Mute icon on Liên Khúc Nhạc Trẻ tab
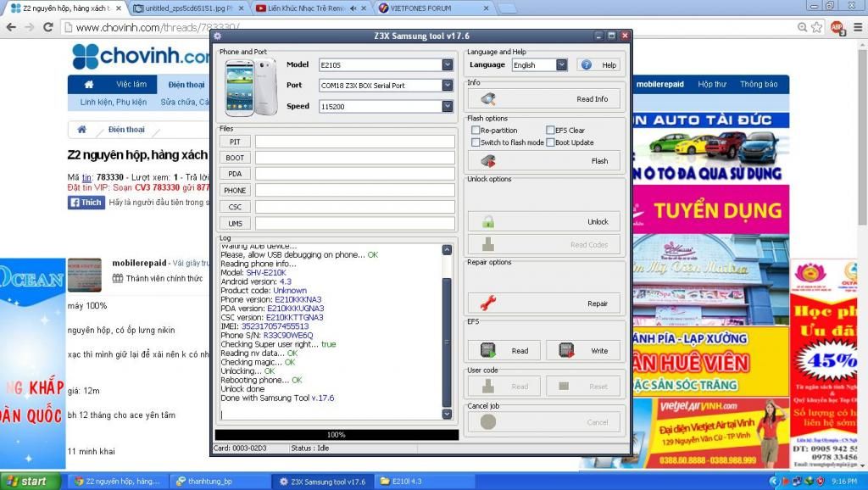The height and width of the screenshot is (490, 868). click(x=353, y=8)
